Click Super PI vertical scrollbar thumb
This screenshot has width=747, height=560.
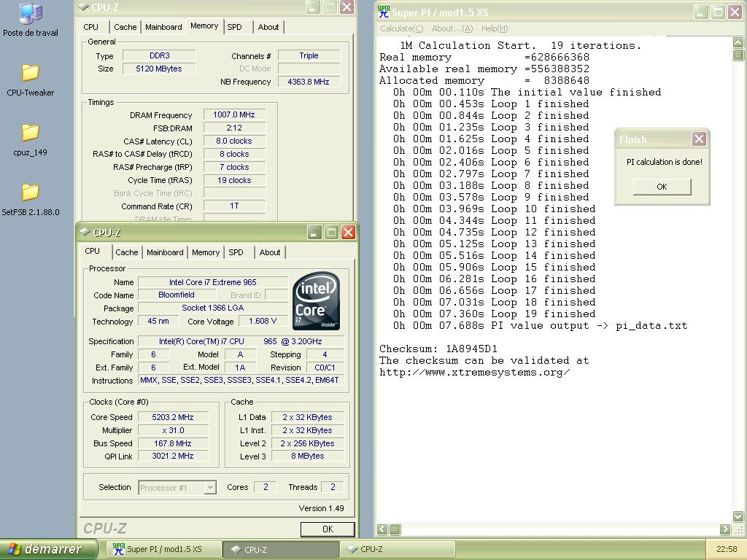tap(738, 55)
